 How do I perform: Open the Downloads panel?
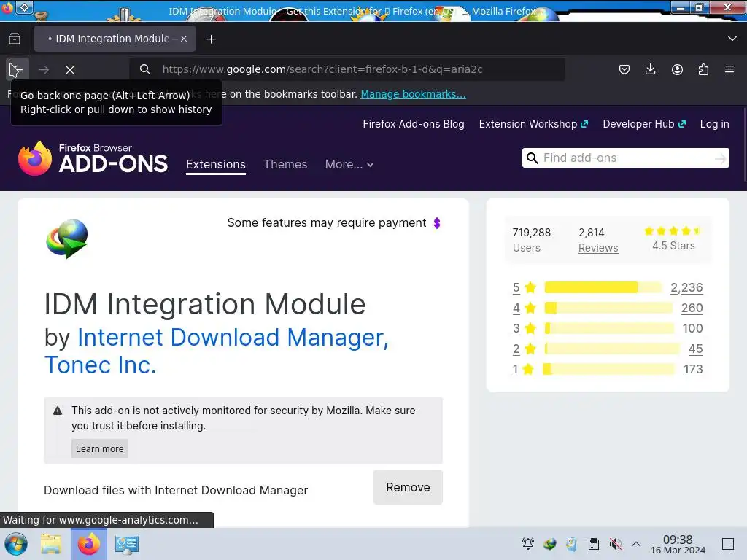coord(650,69)
